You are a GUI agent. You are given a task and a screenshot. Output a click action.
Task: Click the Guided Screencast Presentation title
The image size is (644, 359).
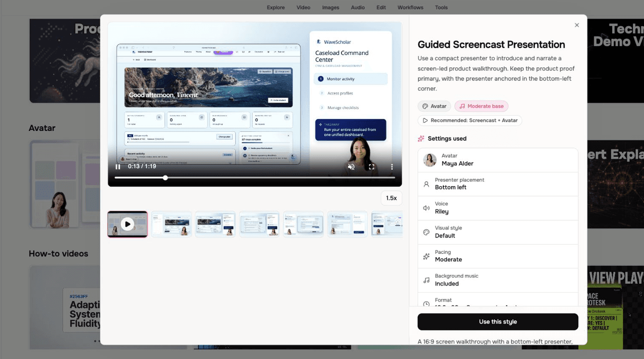(491, 44)
